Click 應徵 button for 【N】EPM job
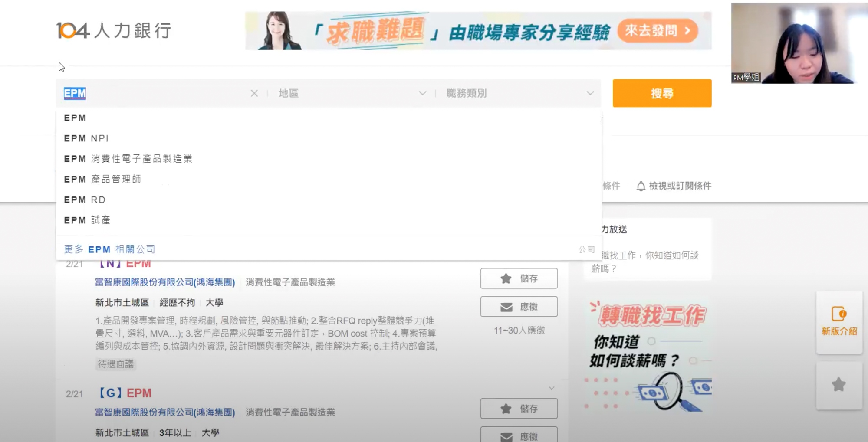This screenshot has width=868, height=442. pyautogui.click(x=519, y=307)
